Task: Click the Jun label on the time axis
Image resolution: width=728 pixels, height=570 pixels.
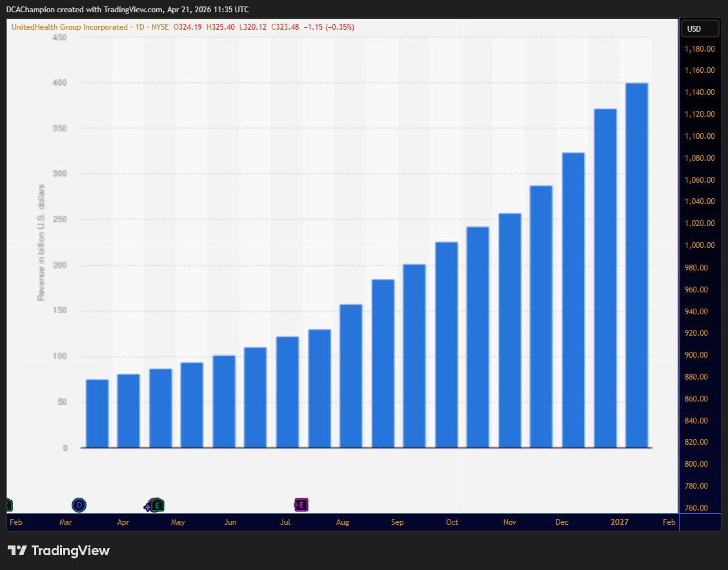Action: pyautogui.click(x=230, y=522)
